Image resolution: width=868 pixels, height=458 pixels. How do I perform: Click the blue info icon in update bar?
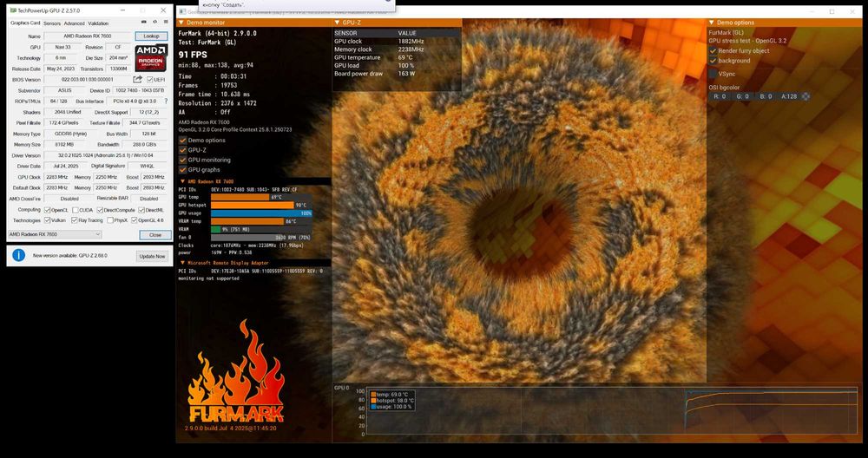coord(19,255)
